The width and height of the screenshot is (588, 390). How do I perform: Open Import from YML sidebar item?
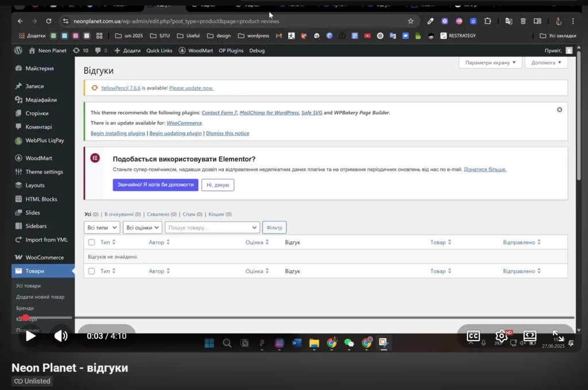(43, 239)
